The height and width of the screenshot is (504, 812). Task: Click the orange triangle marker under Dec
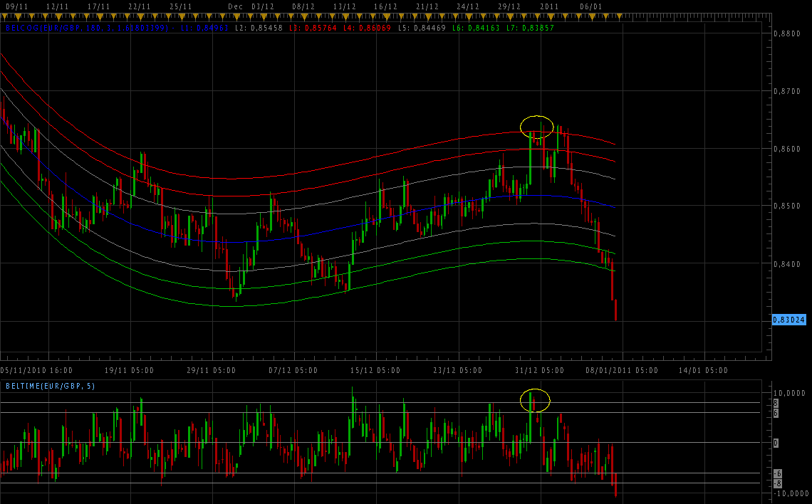(x=236, y=17)
